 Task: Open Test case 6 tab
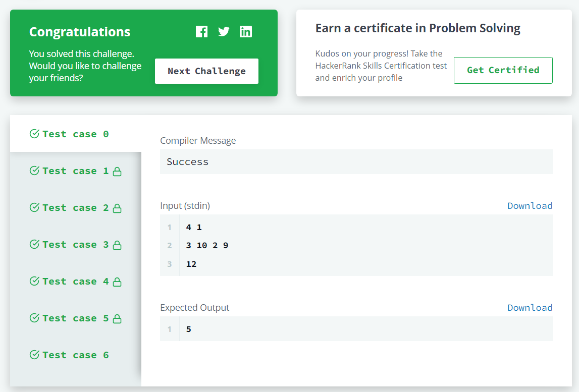click(x=76, y=355)
